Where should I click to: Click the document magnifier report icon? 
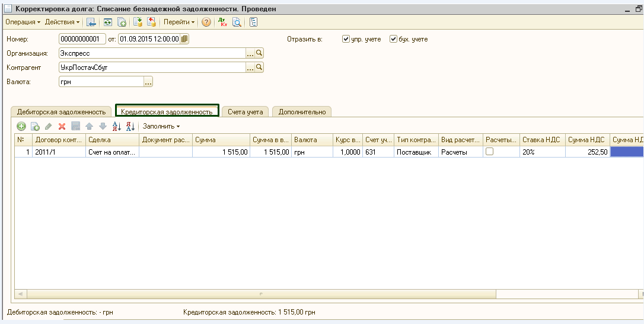point(237,22)
